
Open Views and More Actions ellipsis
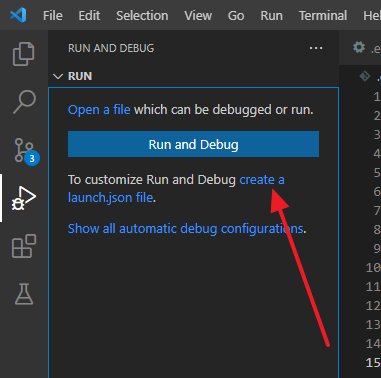click(x=316, y=48)
